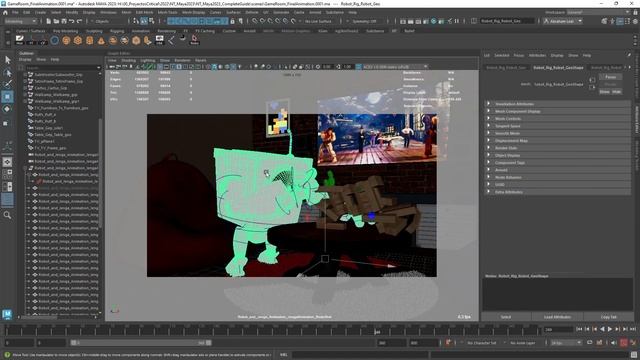This screenshot has width=640, height=360.
Task: Click the New Scene file icon
Action: (48, 21)
